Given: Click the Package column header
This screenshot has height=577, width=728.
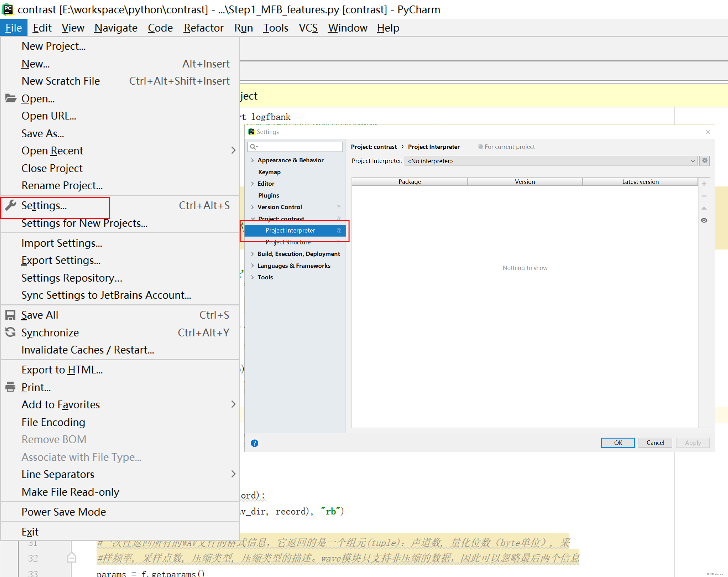Looking at the screenshot, I should [x=410, y=182].
